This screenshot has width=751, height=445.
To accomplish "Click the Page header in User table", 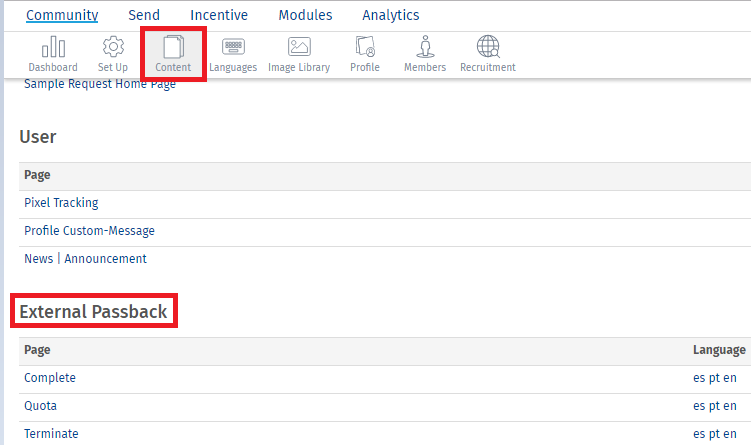I will (x=37, y=175).
